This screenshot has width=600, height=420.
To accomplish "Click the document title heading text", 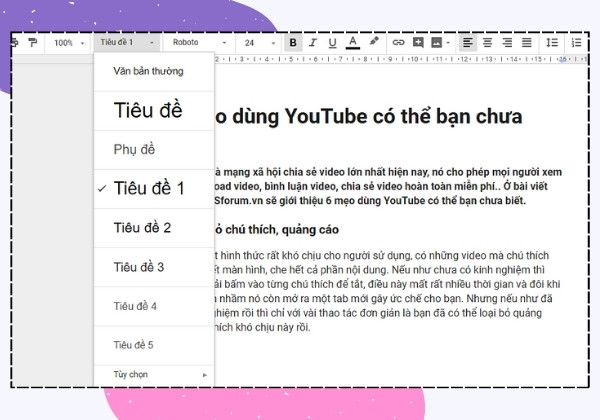I will 368,116.
